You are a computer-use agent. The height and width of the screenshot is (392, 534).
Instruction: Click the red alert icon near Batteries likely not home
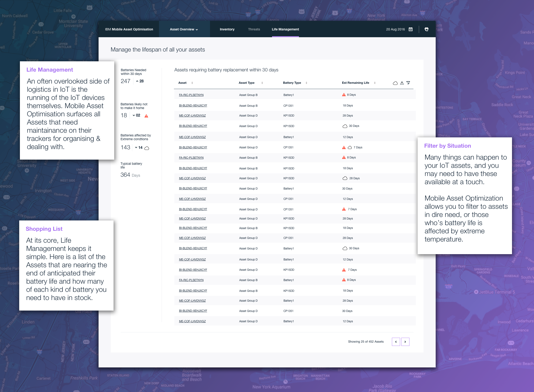pos(147,116)
